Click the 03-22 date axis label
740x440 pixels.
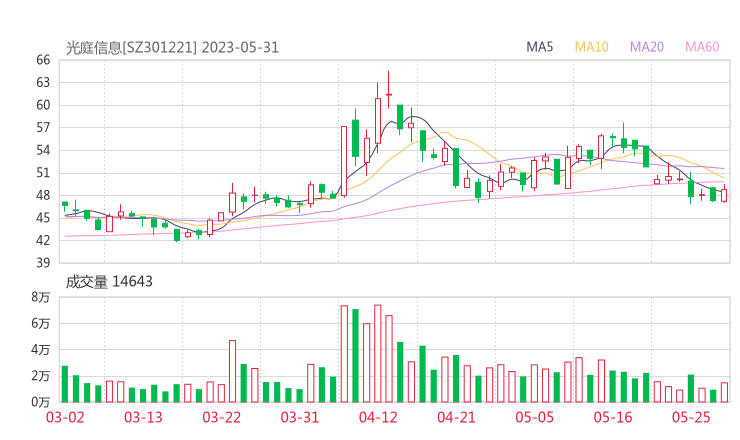point(222,417)
